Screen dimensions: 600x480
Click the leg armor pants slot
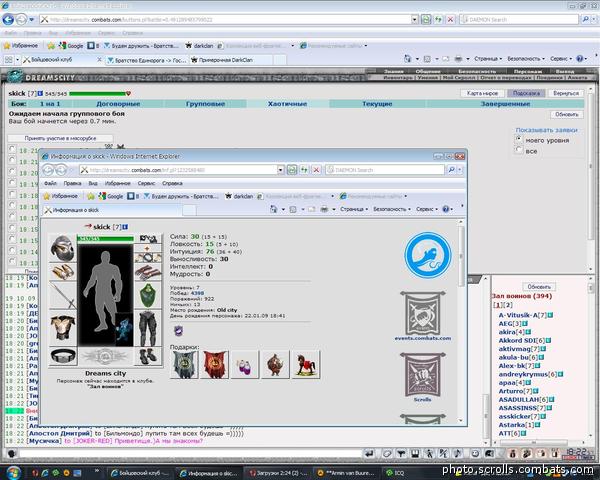(x=148, y=328)
